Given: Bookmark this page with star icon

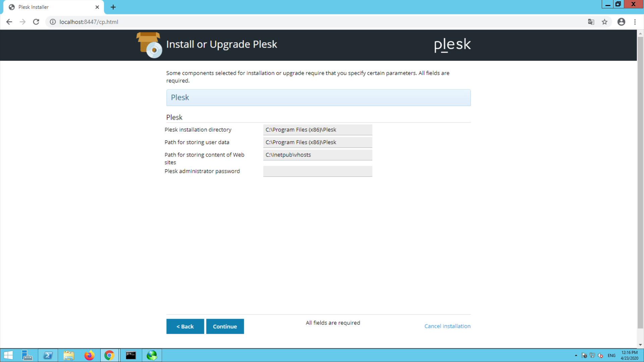Looking at the screenshot, I should coord(604,22).
